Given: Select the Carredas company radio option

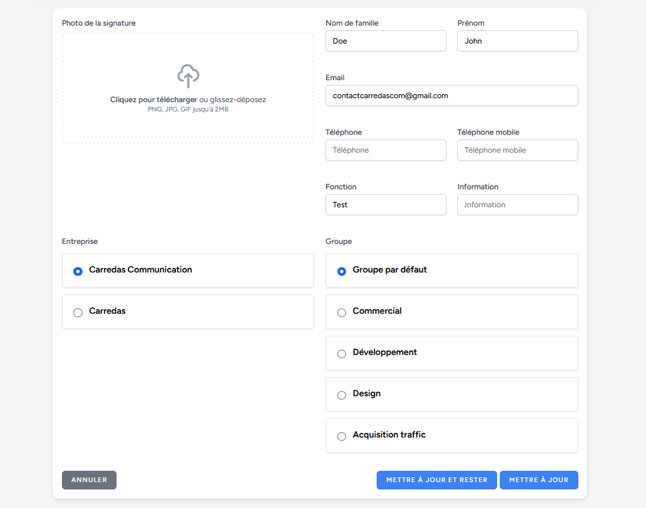Looking at the screenshot, I should point(78,313).
